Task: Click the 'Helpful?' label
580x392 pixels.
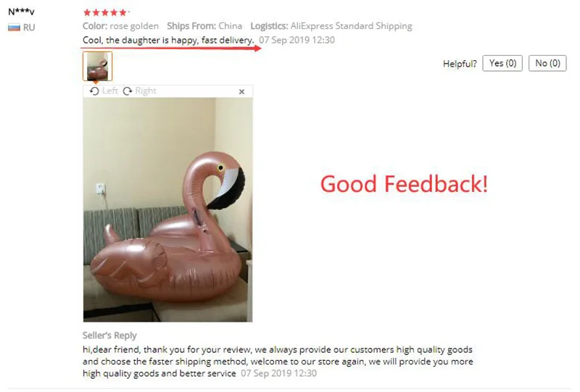Action: tap(460, 64)
